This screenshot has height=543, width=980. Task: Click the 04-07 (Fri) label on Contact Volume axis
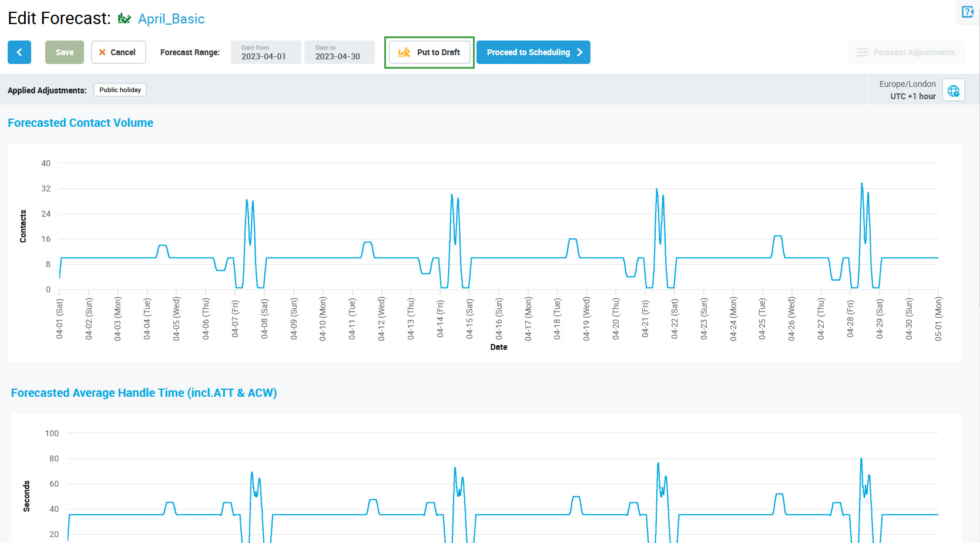(235, 319)
